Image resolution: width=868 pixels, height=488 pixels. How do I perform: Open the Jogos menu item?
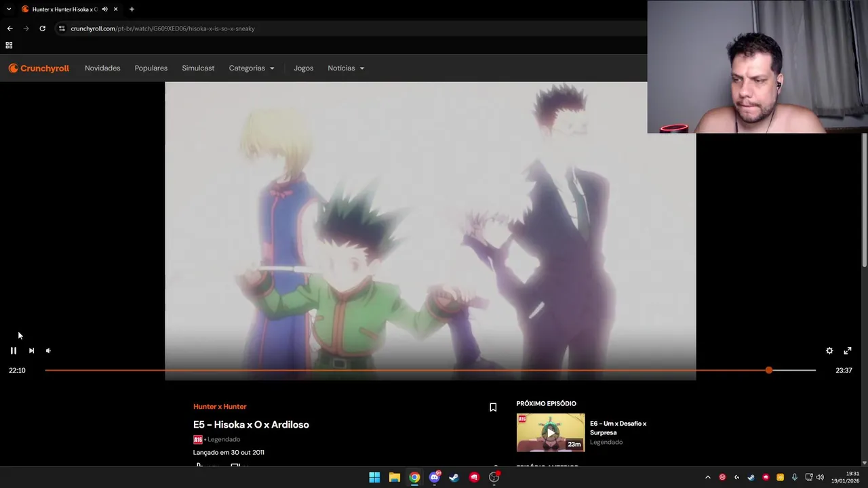point(303,68)
